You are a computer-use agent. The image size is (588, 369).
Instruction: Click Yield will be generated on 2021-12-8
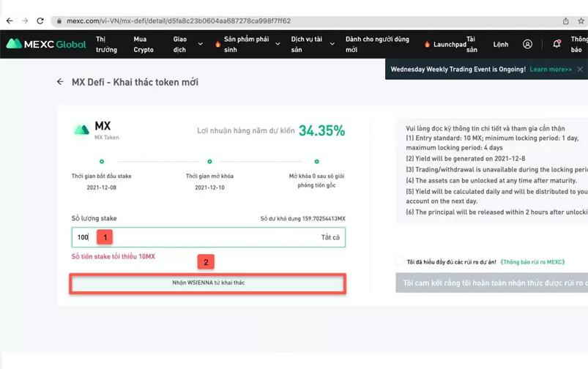466,159
